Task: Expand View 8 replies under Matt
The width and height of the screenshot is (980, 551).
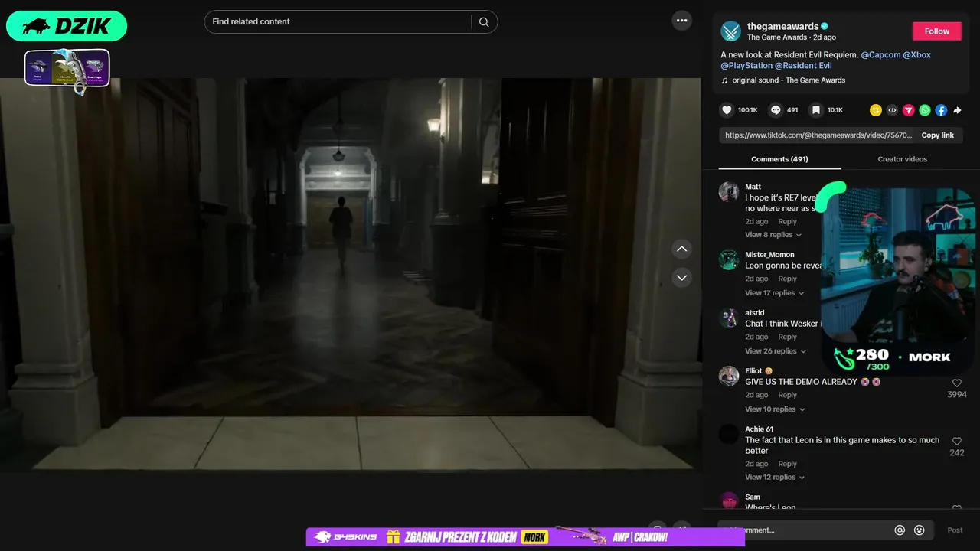Action: 773,235
